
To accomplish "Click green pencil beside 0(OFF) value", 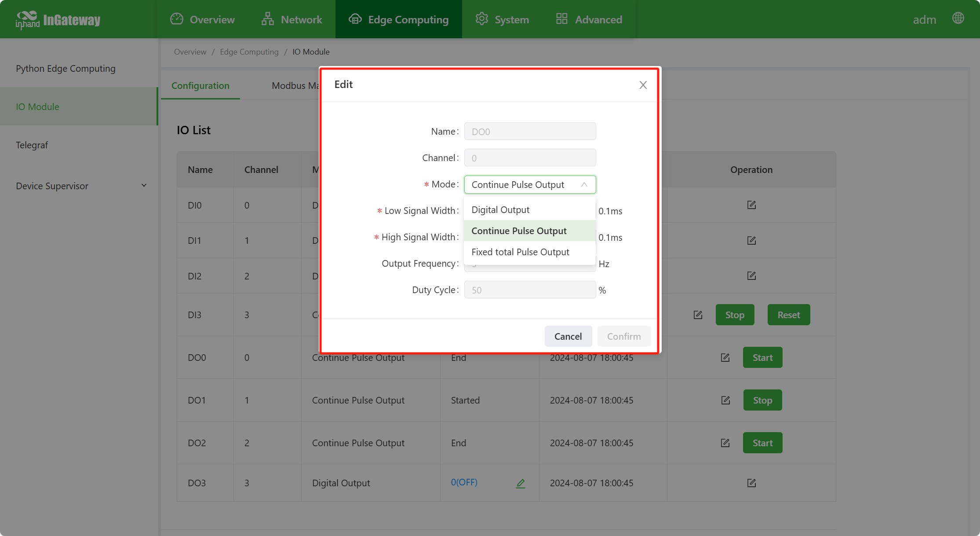I will [x=521, y=483].
